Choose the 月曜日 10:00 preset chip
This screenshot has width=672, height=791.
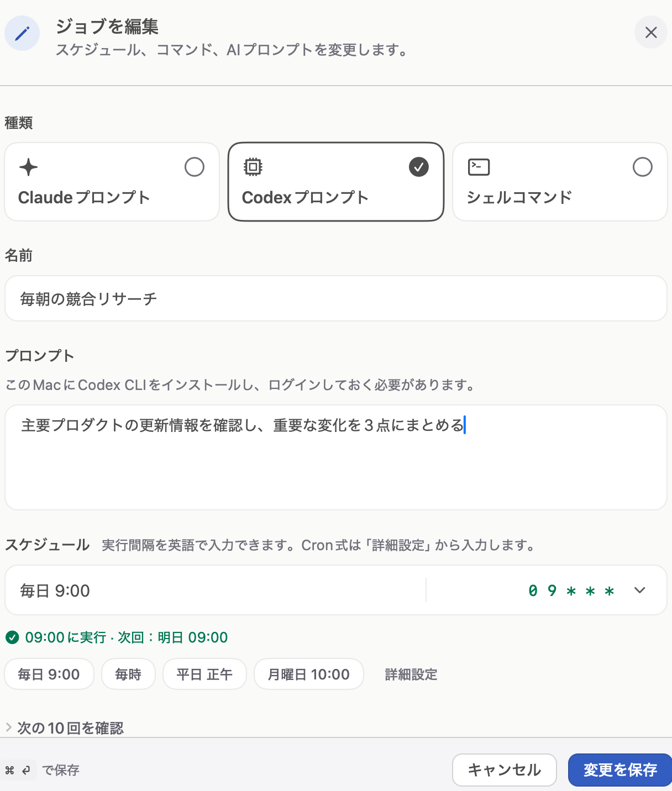[x=309, y=674]
